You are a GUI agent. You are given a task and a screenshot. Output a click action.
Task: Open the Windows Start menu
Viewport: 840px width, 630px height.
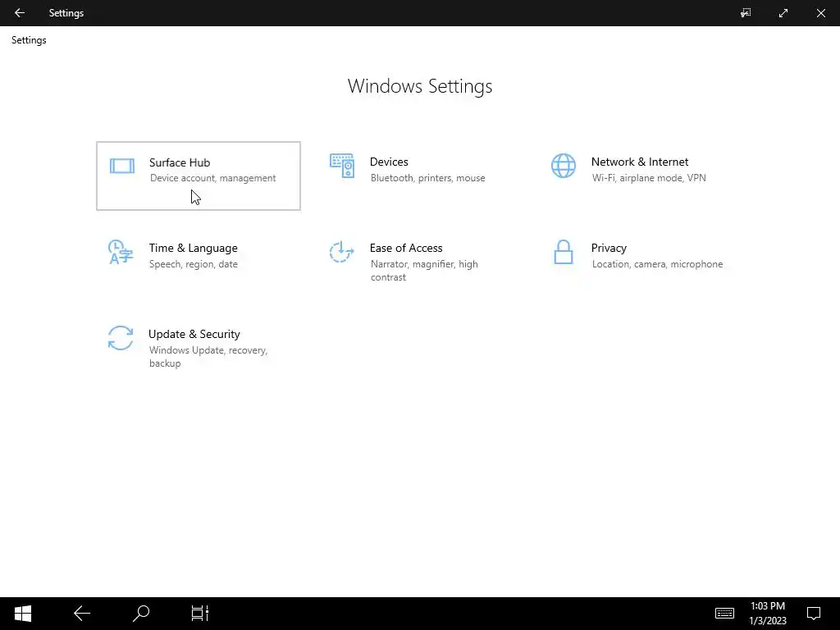pyautogui.click(x=23, y=614)
